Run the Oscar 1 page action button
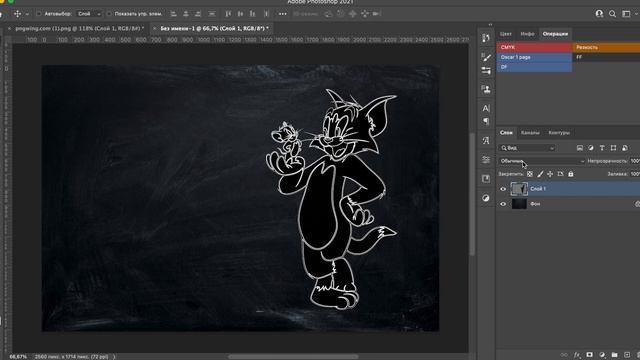Image resolution: width=640 pixels, height=360 pixels. click(x=534, y=57)
